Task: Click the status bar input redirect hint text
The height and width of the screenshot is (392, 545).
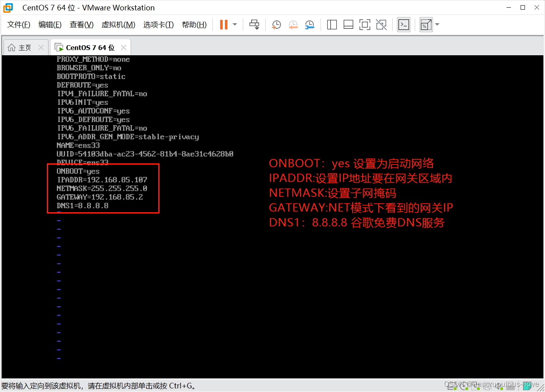Action: point(99,386)
